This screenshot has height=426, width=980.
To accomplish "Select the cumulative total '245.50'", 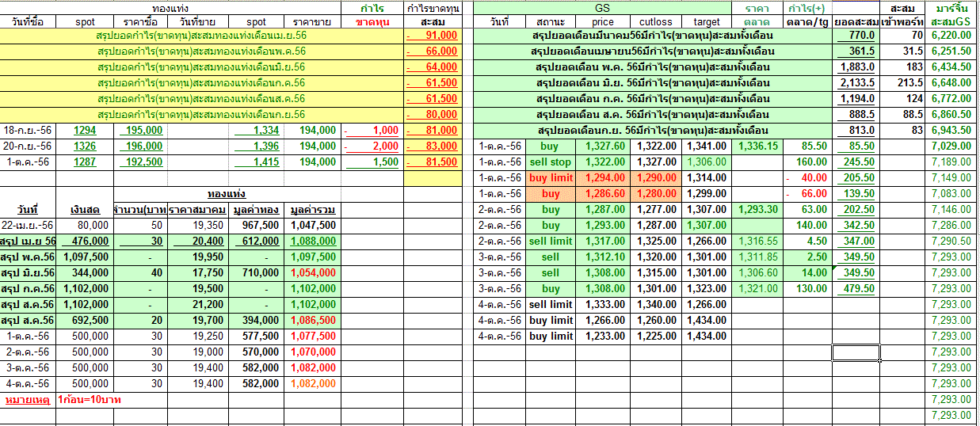I will point(856,162).
